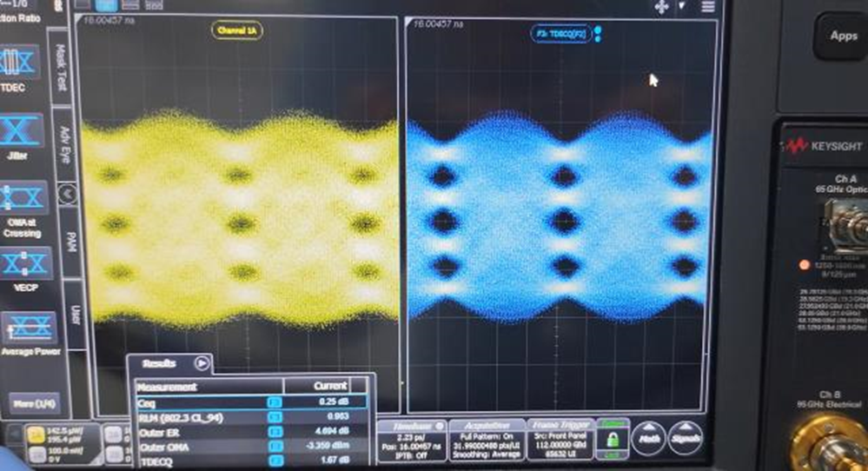Select the TDEC measurement icon

pos(22,65)
